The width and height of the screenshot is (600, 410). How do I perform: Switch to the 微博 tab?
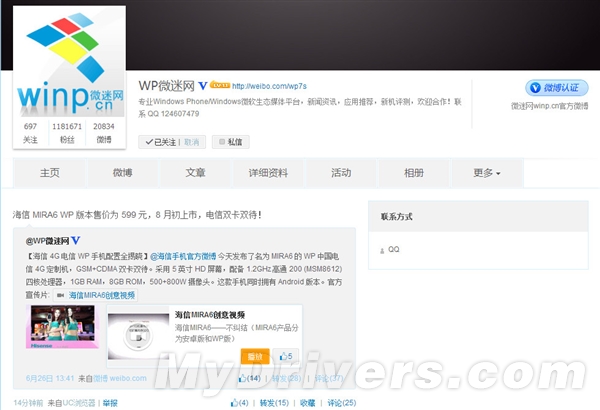(x=122, y=173)
